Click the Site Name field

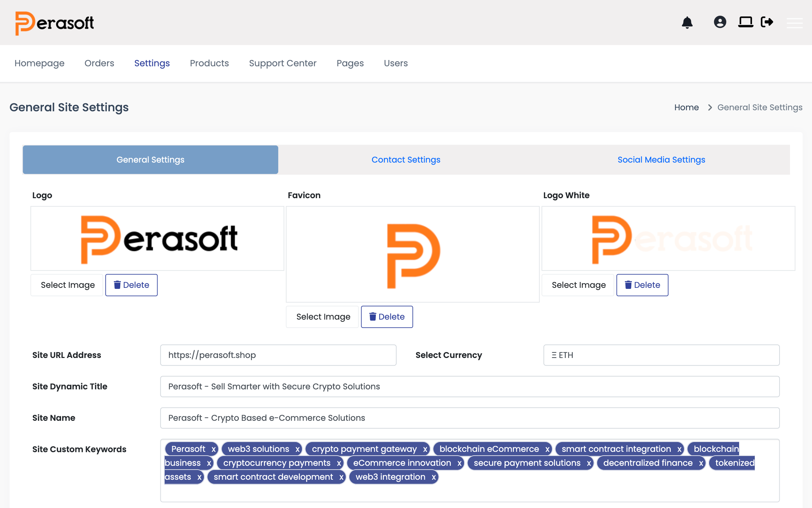coord(470,418)
